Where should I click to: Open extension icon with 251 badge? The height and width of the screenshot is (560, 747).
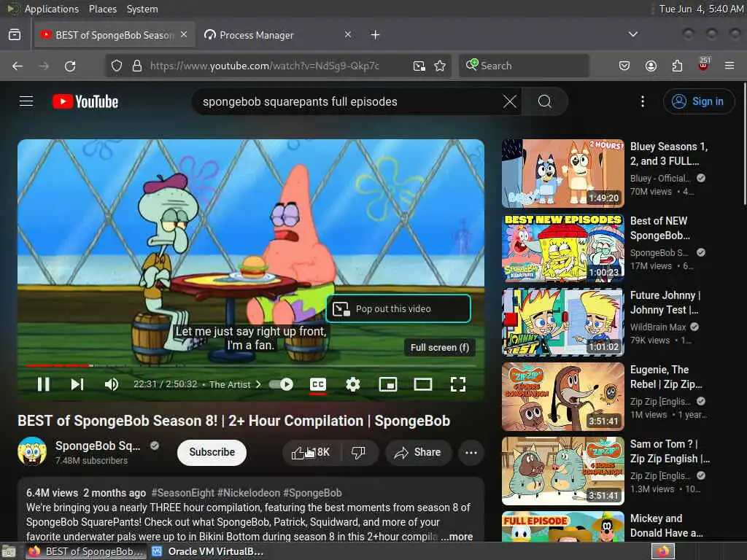click(704, 64)
